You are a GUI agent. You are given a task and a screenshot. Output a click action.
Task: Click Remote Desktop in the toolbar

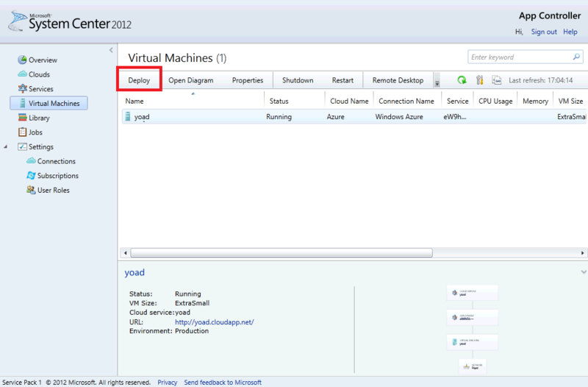point(398,80)
